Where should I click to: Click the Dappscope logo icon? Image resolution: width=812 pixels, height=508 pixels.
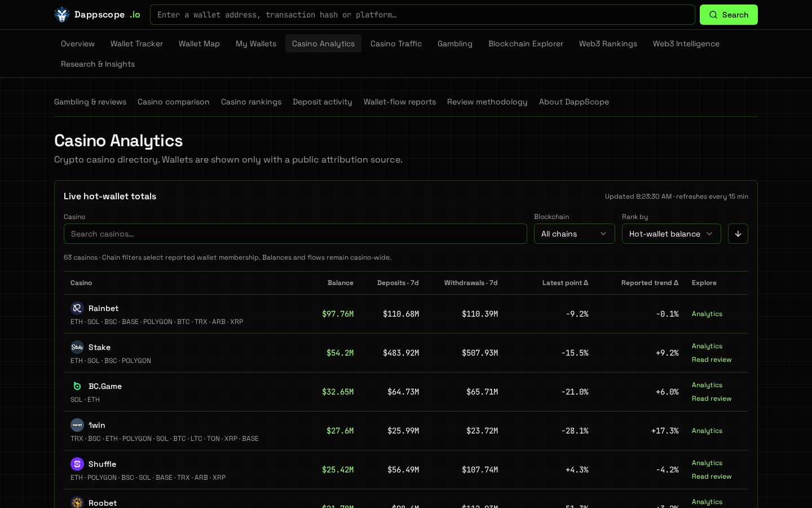[61, 15]
